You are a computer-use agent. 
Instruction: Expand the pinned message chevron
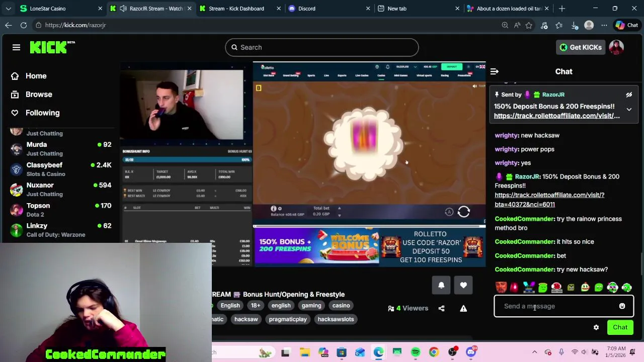coord(629,109)
